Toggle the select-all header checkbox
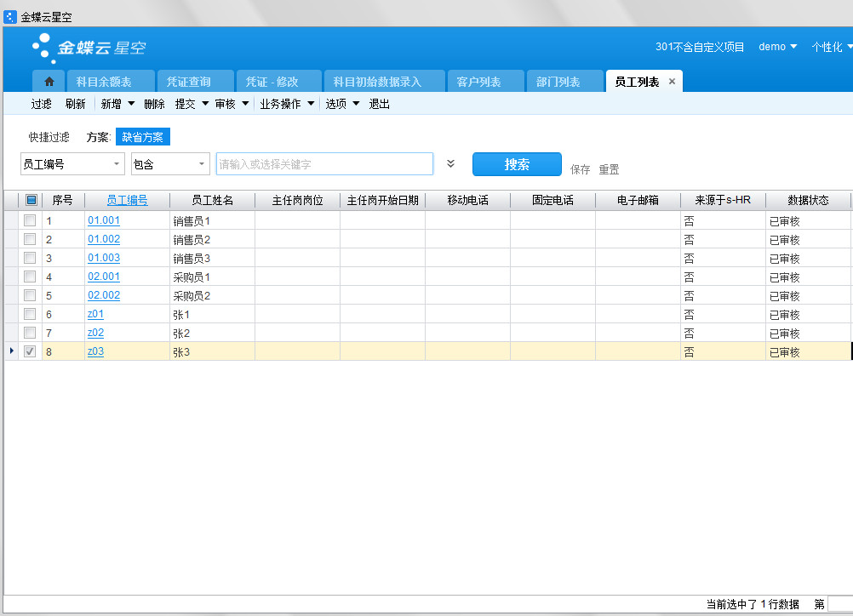Image resolution: width=853 pixels, height=616 pixels. click(31, 201)
